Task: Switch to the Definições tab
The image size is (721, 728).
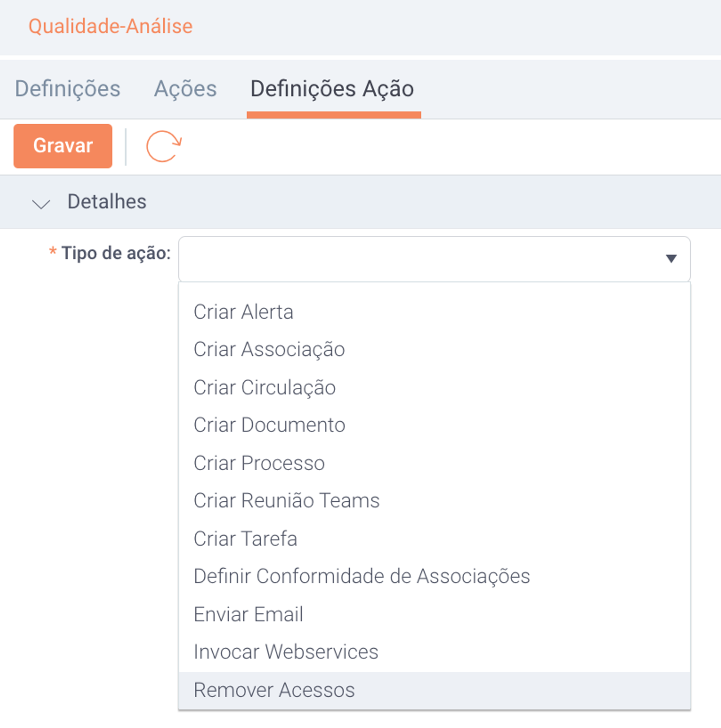Action: (67, 89)
